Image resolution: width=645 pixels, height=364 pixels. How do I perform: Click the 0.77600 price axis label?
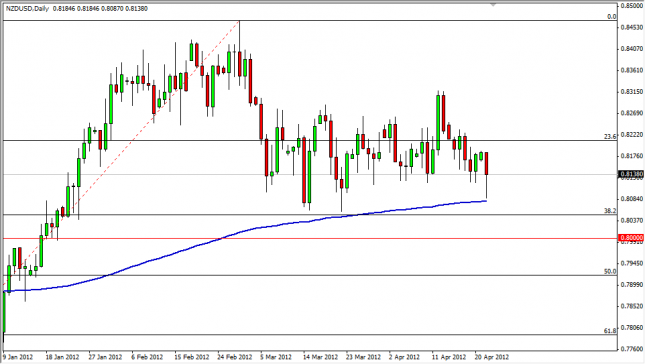tap(632, 349)
